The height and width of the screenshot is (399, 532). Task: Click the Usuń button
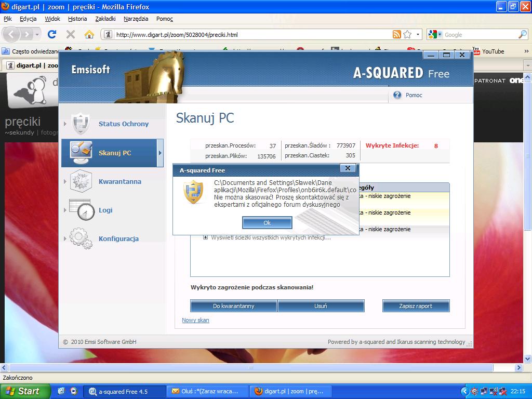click(x=321, y=305)
